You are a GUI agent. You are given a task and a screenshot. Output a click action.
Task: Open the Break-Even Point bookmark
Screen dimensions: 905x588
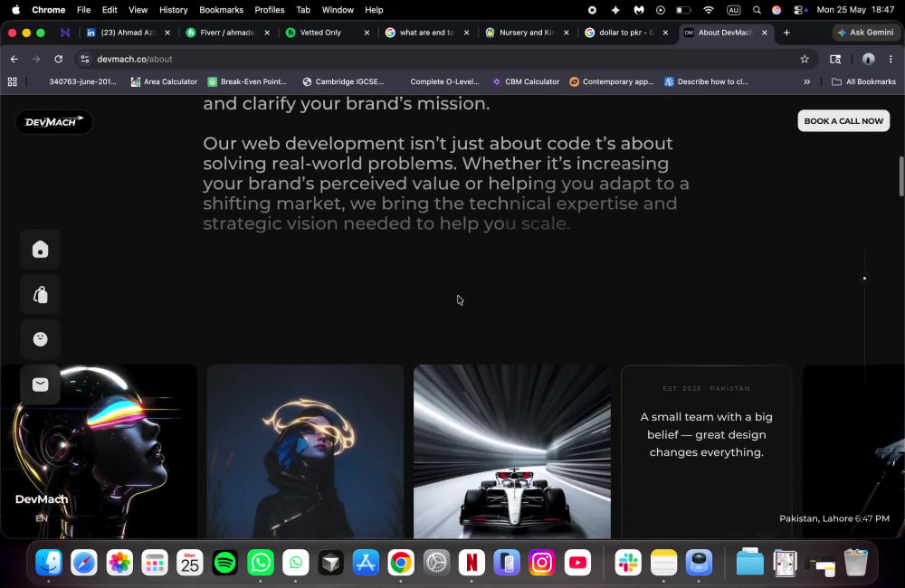[247, 82]
